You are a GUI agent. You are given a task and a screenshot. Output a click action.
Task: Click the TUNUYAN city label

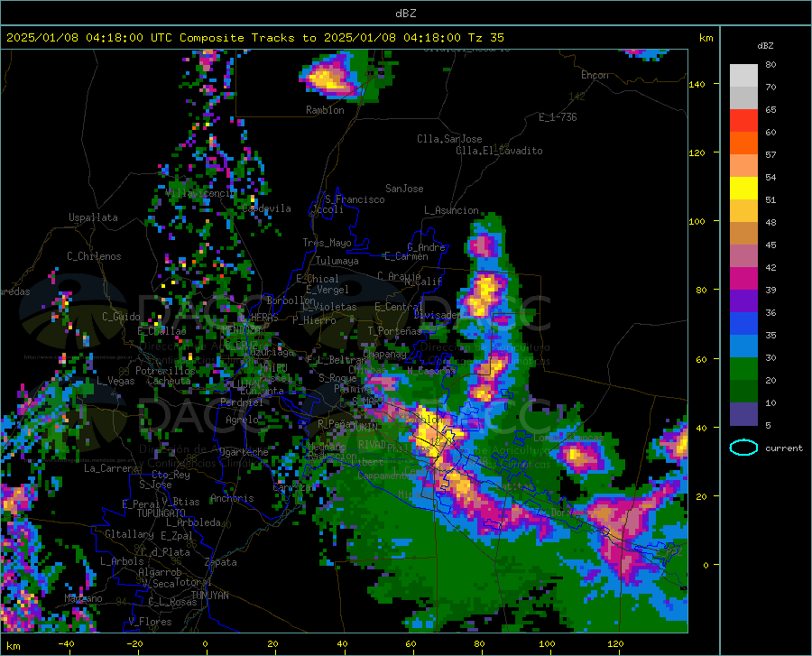(209, 595)
